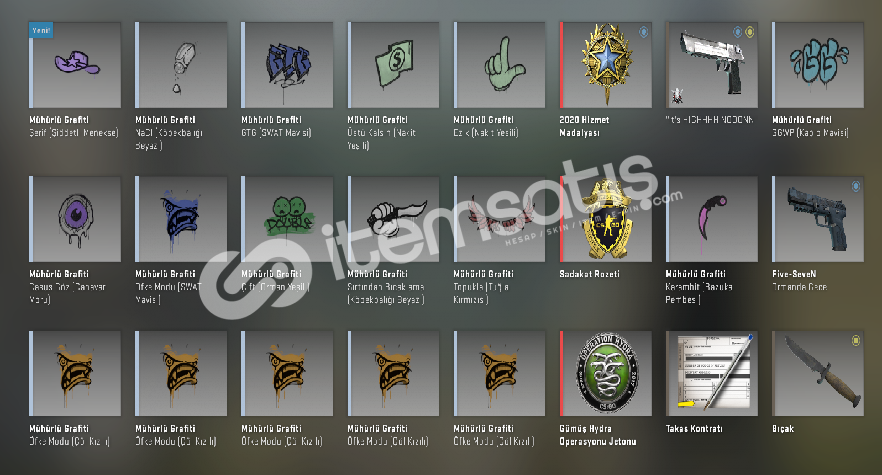882x475 pixels.
Task: Click the blue GGWP graffiti
Action: pos(818,65)
